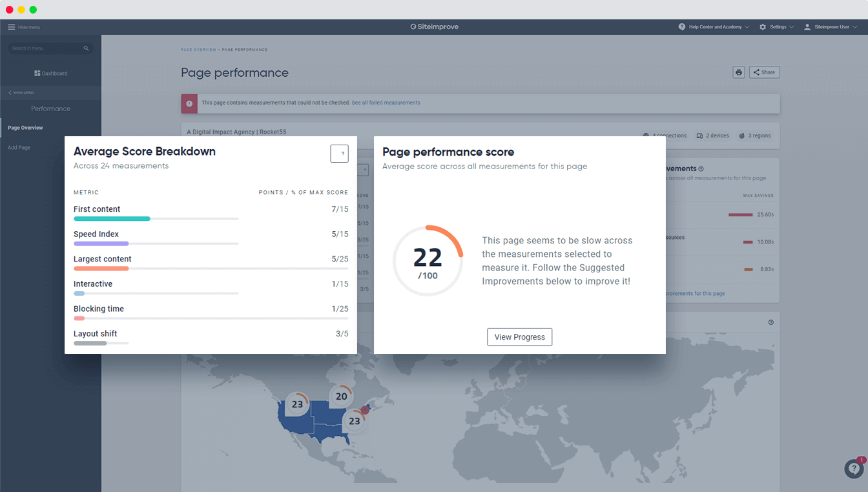Click the hamburger Hide menu icon
868x492 pixels.
[11, 27]
